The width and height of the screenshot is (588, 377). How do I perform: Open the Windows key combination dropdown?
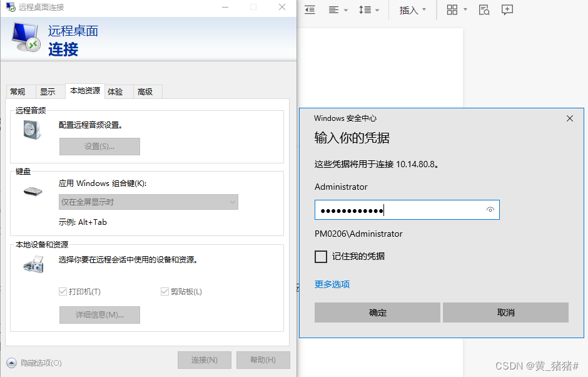tap(148, 202)
